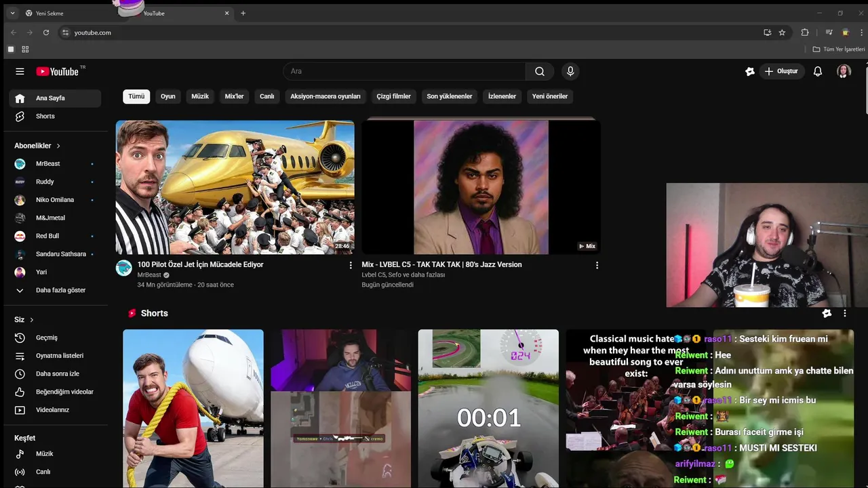
Task: Open options for the MrBeast video
Action: point(351,265)
